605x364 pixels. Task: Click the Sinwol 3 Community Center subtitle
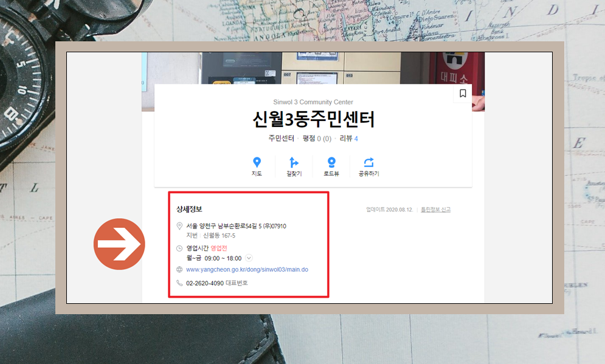(x=313, y=102)
